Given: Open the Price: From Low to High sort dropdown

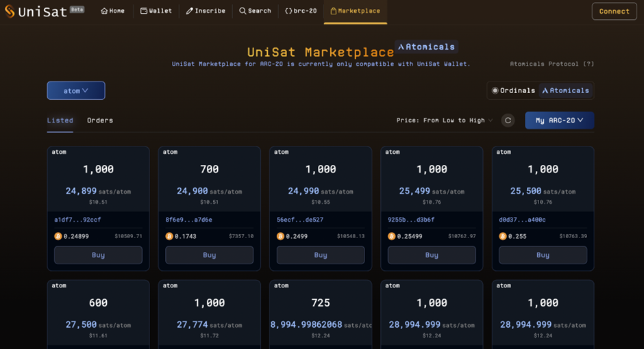Looking at the screenshot, I should pyautogui.click(x=445, y=120).
